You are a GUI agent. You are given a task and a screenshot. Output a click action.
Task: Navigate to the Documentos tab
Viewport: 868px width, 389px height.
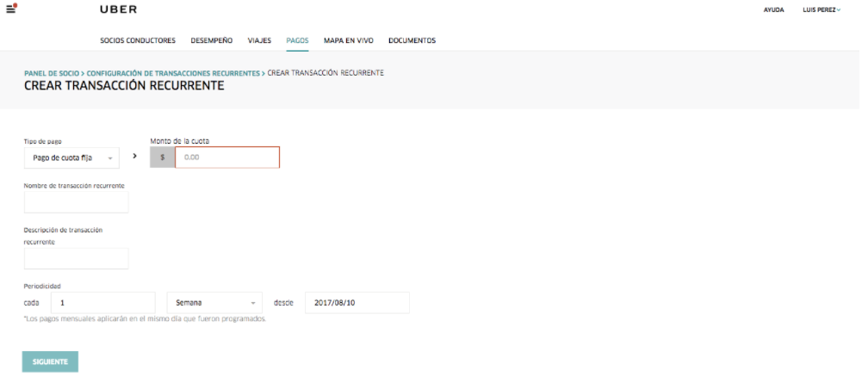coord(412,40)
